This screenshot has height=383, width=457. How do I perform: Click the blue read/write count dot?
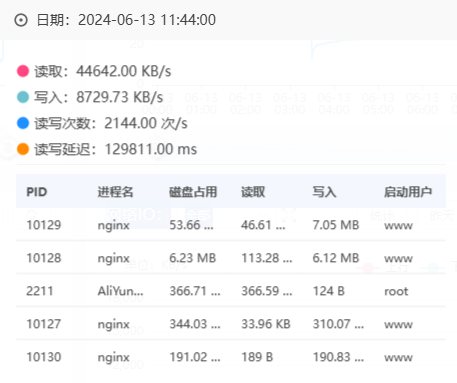pos(23,123)
